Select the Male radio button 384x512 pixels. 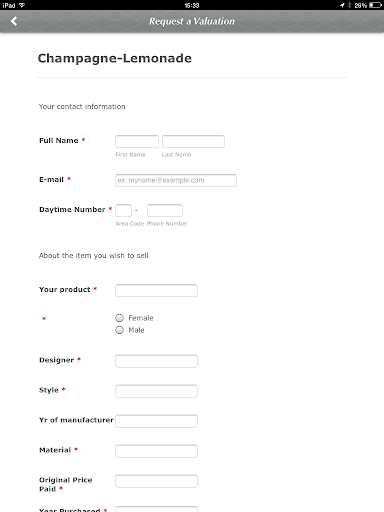[119, 330]
